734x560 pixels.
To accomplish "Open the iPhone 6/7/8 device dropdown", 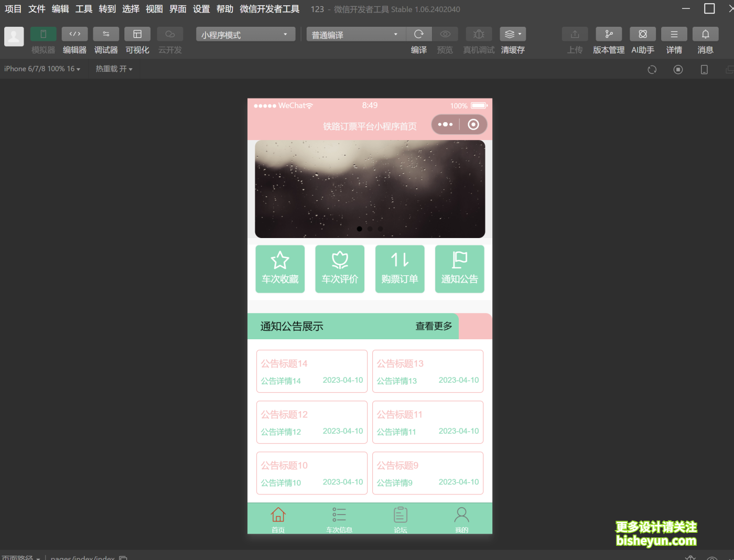I will [42, 69].
